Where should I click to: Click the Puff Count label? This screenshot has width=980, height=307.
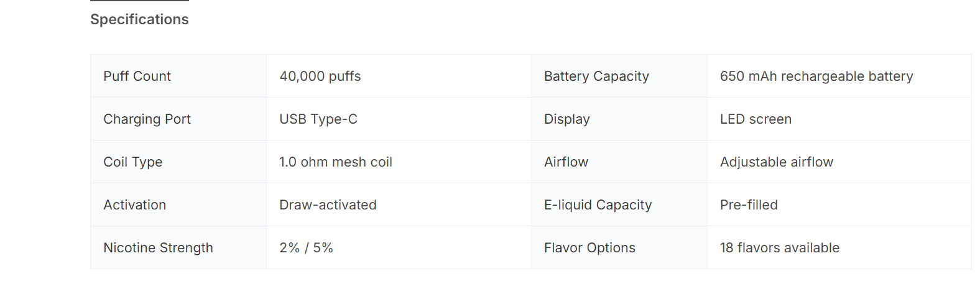tap(137, 76)
